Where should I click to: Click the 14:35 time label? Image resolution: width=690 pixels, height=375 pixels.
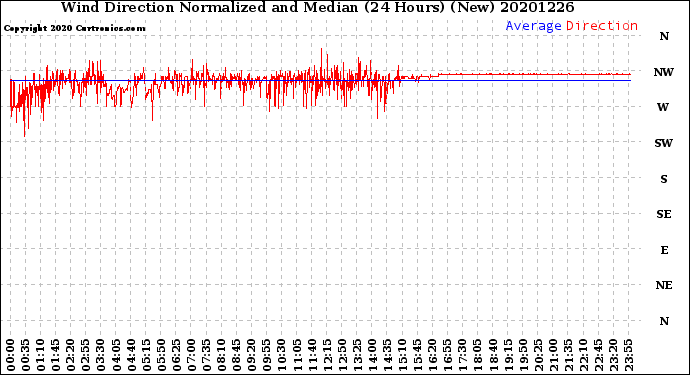click(387, 355)
